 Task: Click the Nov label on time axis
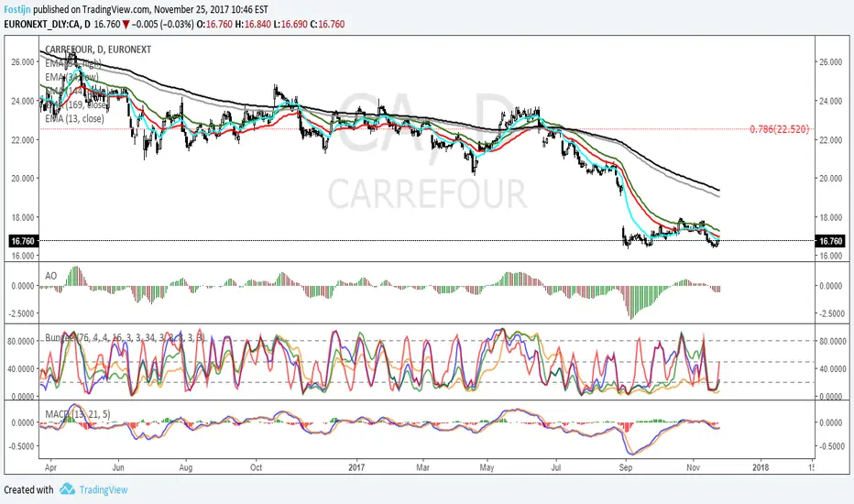693,467
